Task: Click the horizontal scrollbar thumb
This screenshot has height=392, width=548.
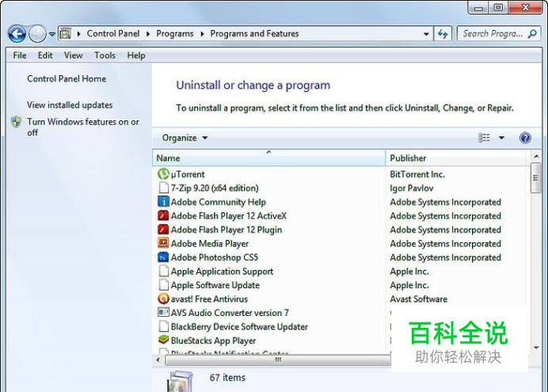Action: tap(277, 360)
